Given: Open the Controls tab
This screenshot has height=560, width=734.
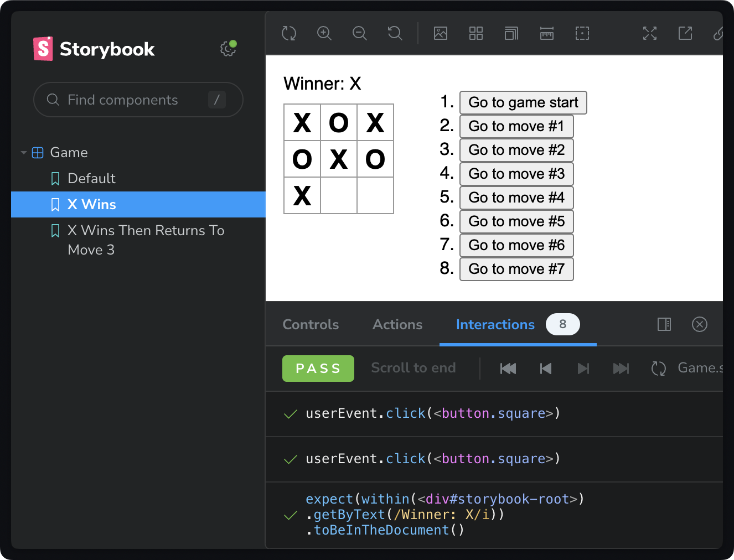Looking at the screenshot, I should click(x=311, y=324).
